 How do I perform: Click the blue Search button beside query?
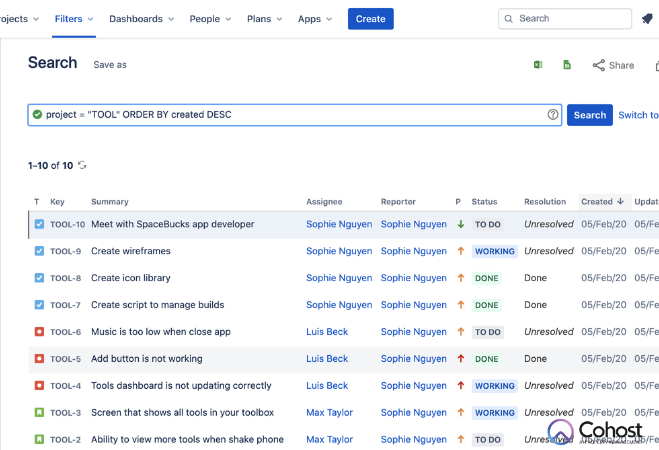pyautogui.click(x=589, y=115)
